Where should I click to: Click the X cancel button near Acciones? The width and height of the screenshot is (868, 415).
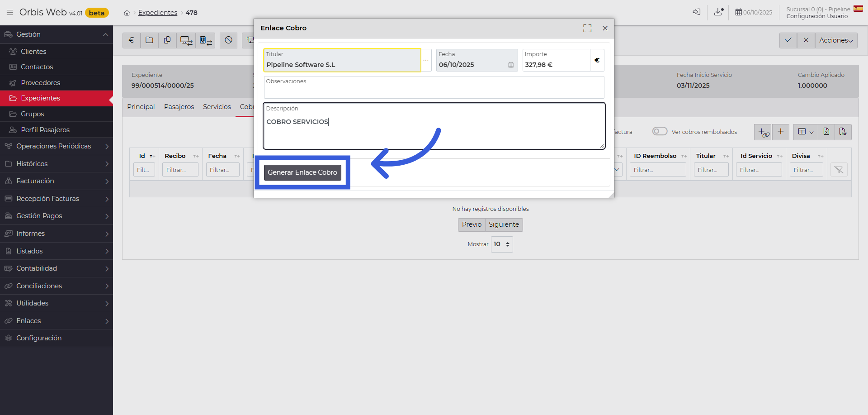click(806, 40)
